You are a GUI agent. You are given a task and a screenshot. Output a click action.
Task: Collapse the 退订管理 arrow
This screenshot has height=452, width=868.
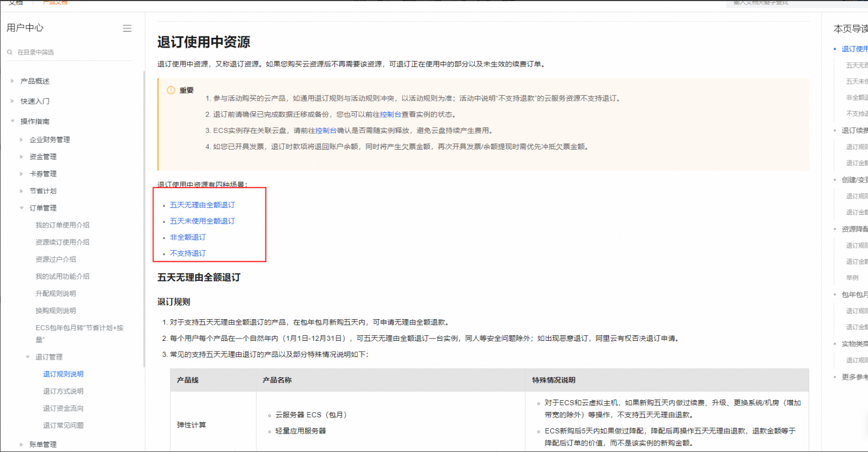click(x=28, y=357)
